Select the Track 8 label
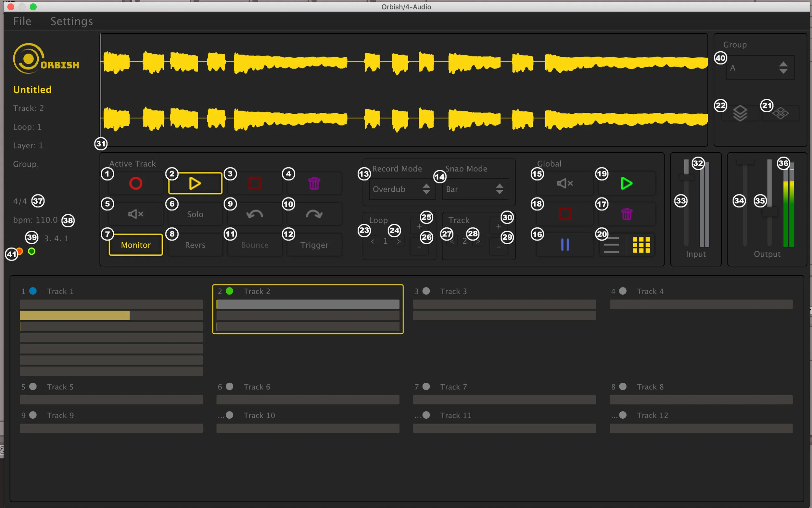Screen dimensions: 812x508 click(x=650, y=387)
